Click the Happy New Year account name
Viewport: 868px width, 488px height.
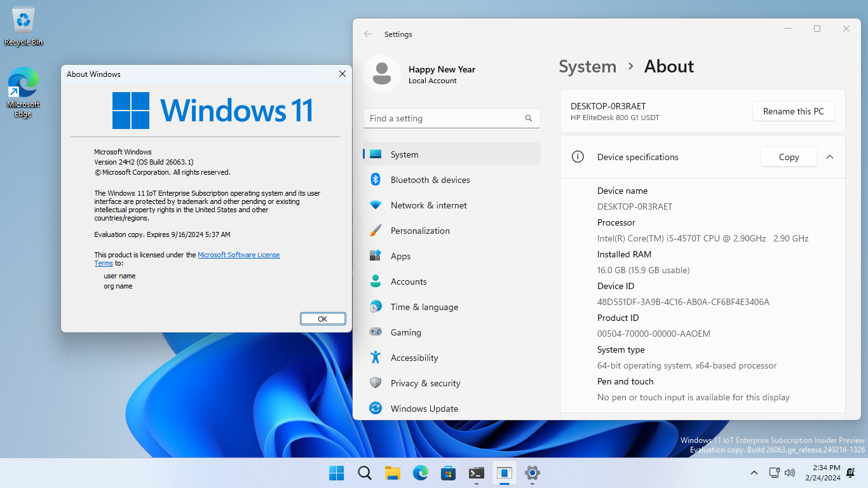click(x=442, y=69)
